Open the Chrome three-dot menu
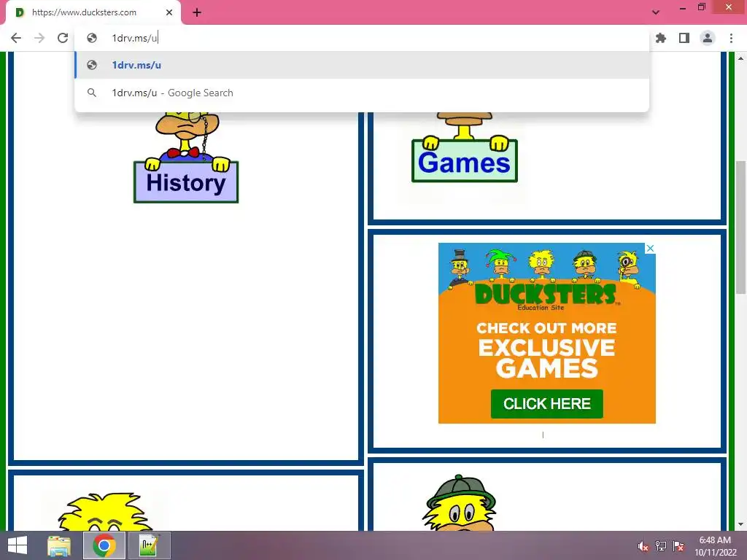Viewport: 747px width, 560px height. click(731, 38)
